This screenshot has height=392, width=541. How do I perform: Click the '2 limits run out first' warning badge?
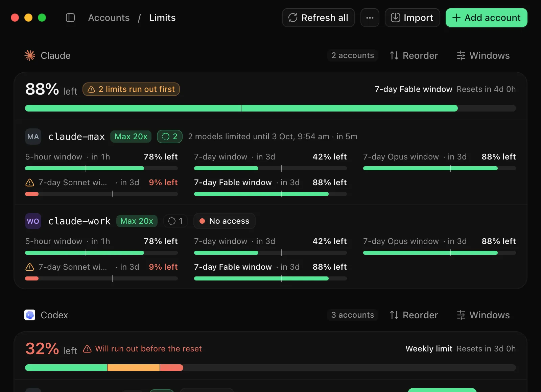pyautogui.click(x=131, y=89)
